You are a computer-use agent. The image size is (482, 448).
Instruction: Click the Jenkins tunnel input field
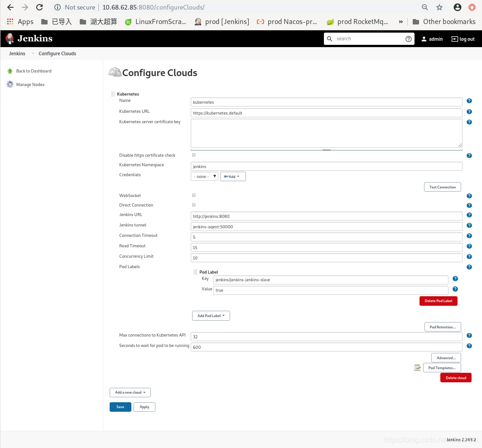pos(327,226)
